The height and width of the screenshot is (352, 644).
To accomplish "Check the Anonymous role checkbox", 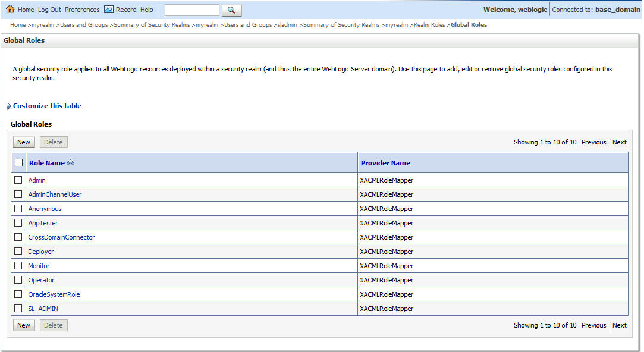I will pyautogui.click(x=18, y=209).
